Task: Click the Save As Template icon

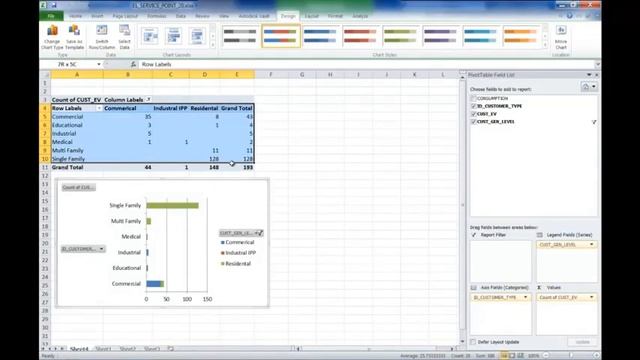Action: pos(74,31)
